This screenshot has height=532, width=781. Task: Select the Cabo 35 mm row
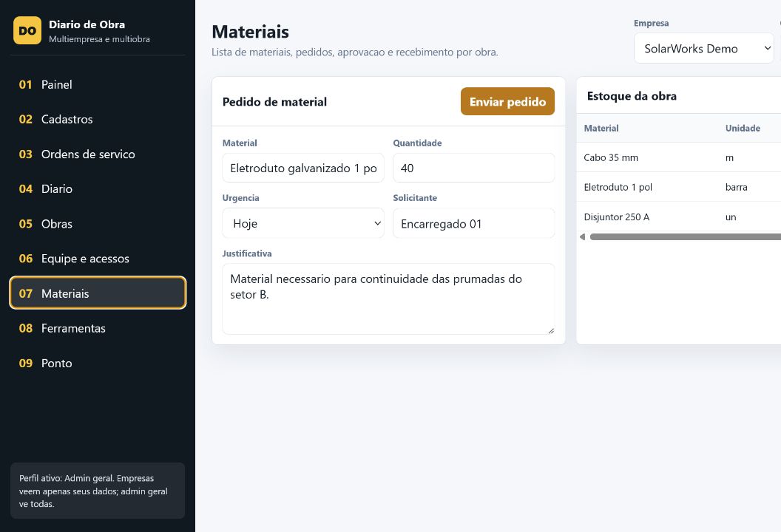tap(679, 158)
